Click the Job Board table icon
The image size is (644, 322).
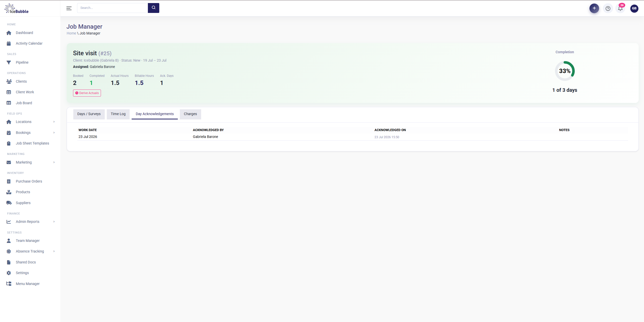click(x=9, y=103)
